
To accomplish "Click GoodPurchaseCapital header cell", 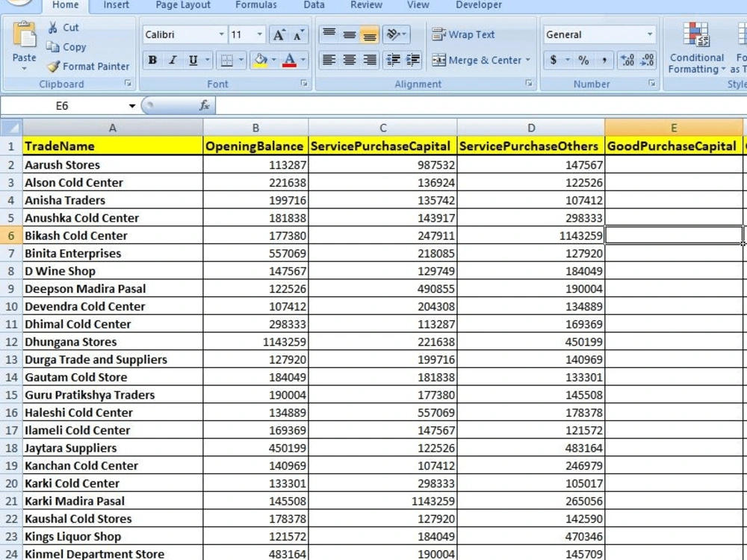I will 674,146.
